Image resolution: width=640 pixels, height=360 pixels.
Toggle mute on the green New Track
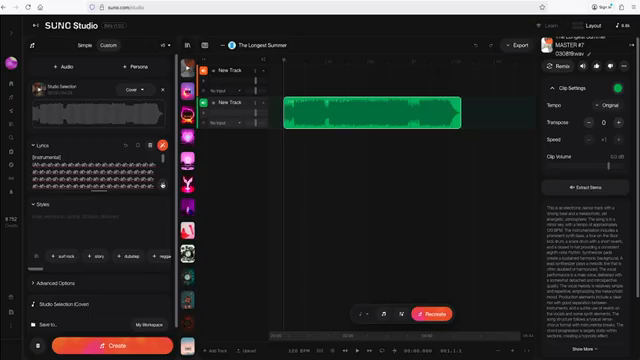(x=203, y=103)
